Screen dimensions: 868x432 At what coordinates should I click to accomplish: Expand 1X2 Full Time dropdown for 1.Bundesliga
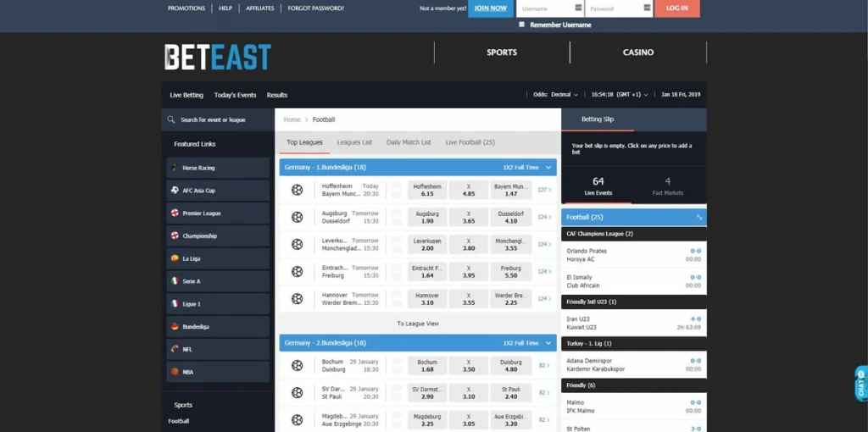(x=548, y=168)
